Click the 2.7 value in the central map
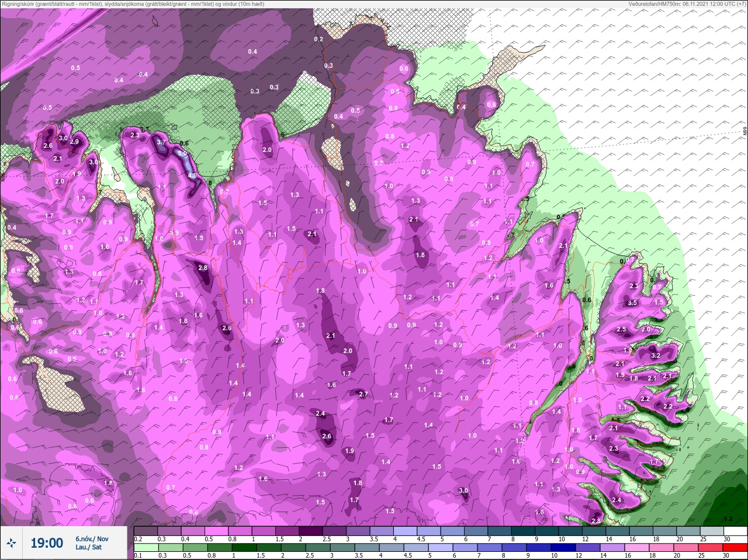Screen dimensions: 748x560 click(363, 394)
